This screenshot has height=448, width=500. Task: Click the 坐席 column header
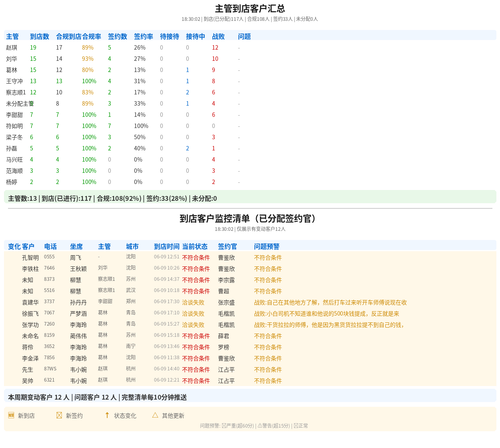(76, 246)
